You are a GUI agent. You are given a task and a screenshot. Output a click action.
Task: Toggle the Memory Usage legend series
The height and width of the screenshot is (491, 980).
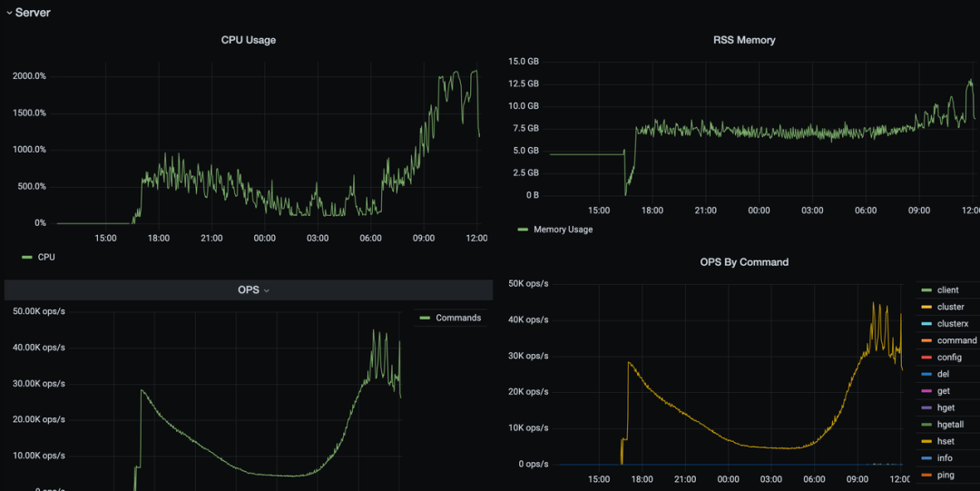563,230
